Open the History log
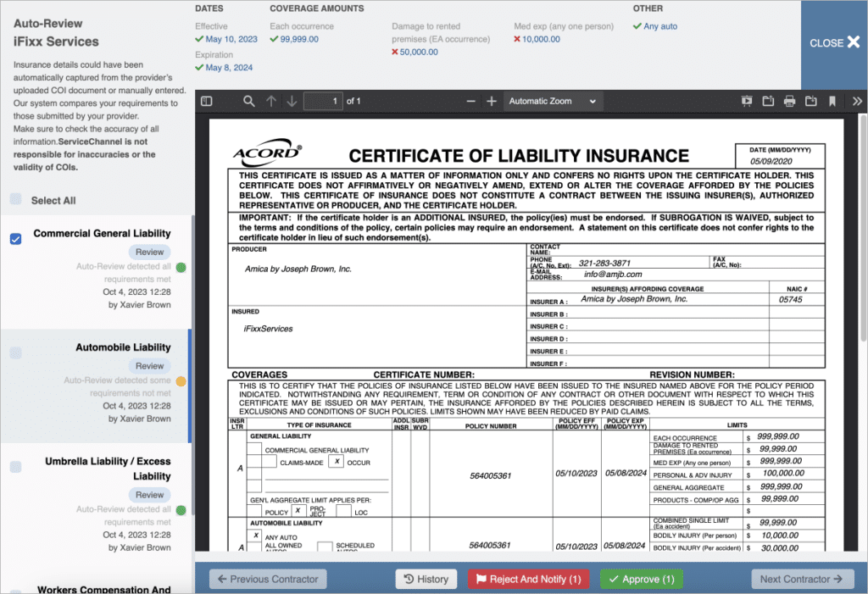Viewport: 868px width, 594px height. tap(426, 580)
